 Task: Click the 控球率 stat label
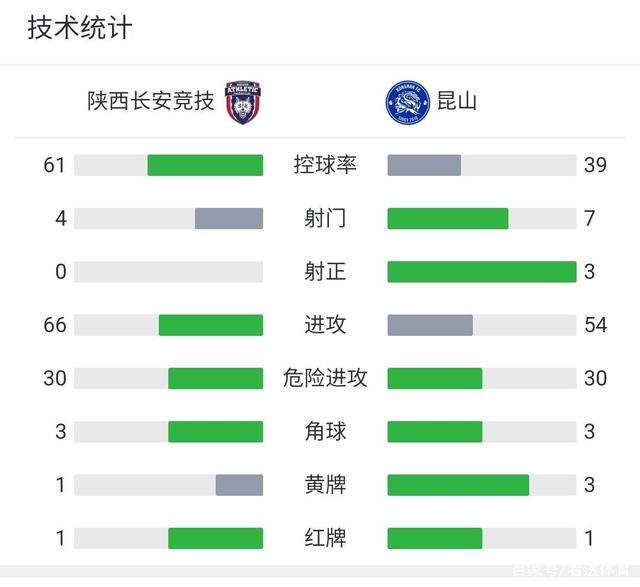pos(325,165)
